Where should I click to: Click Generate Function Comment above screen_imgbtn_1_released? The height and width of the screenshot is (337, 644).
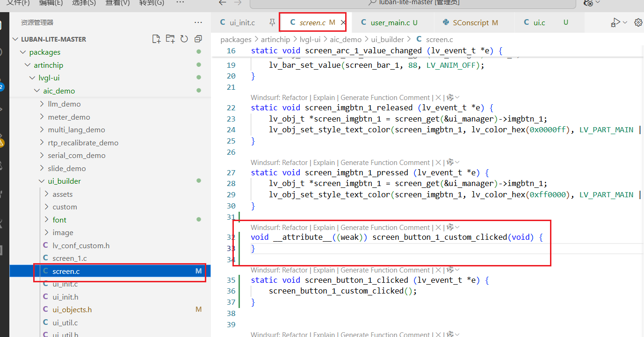pos(385,98)
